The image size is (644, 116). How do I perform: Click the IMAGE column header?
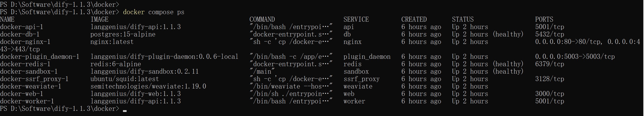[x=99, y=19]
